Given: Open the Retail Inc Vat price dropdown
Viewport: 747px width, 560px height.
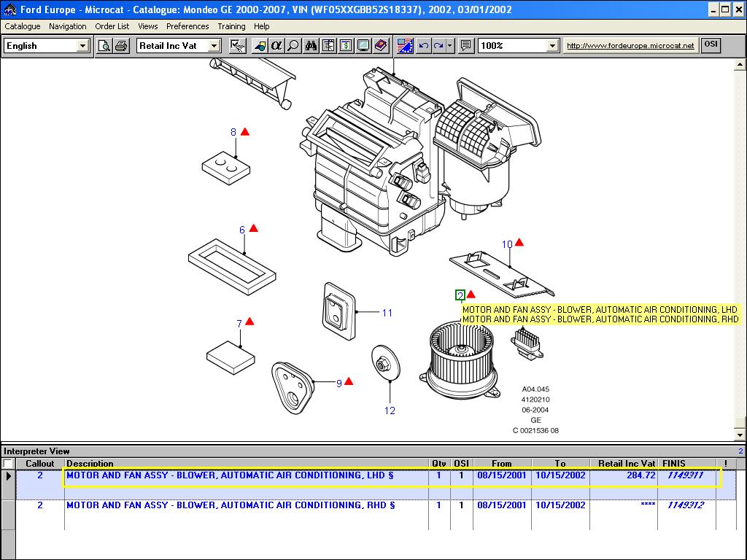Looking at the screenshot, I should (214, 46).
